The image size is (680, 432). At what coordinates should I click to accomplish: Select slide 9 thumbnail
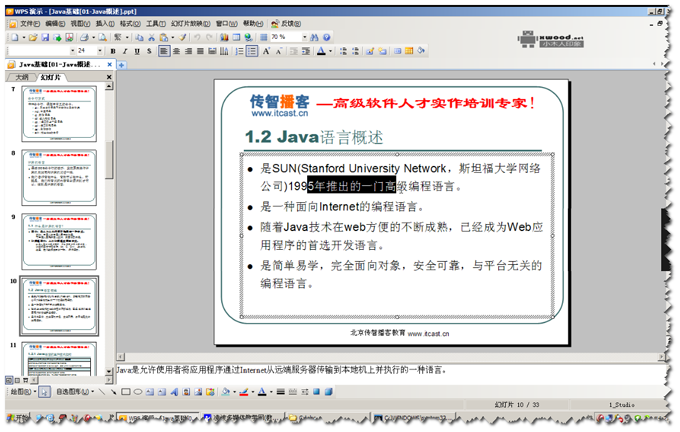coord(59,241)
